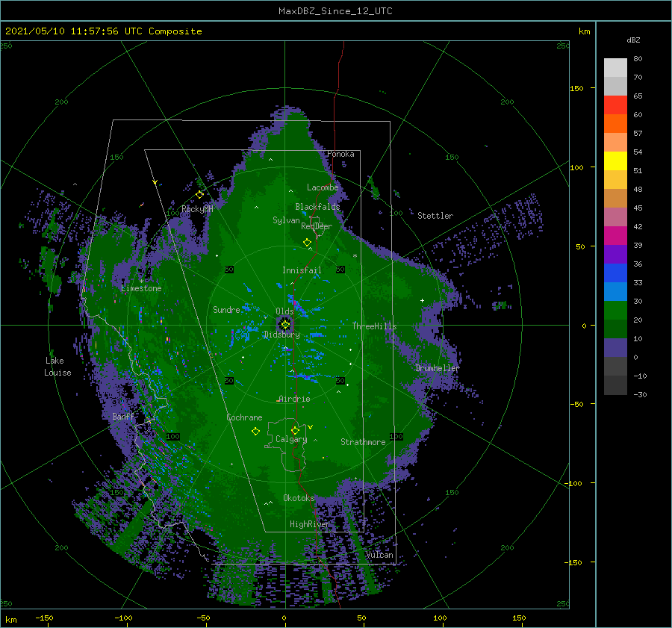Click the 80 value on dBZ scale
The image size is (672, 628).
pyautogui.click(x=638, y=59)
